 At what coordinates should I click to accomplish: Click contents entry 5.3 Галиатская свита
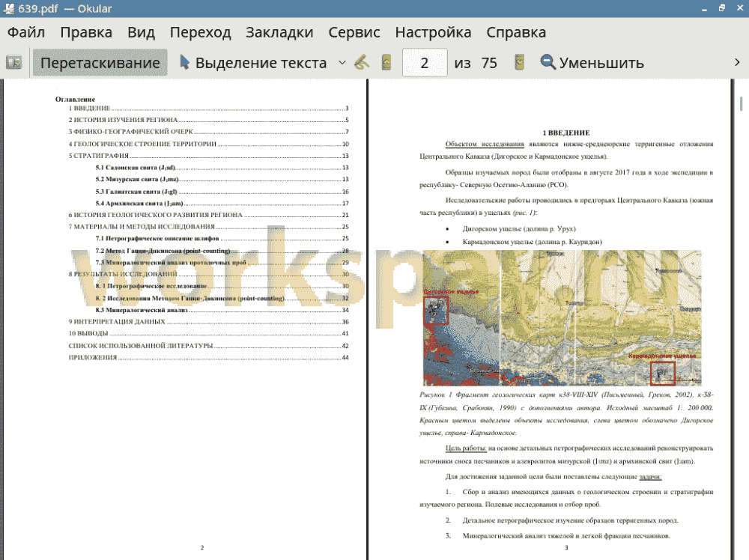(x=222, y=192)
